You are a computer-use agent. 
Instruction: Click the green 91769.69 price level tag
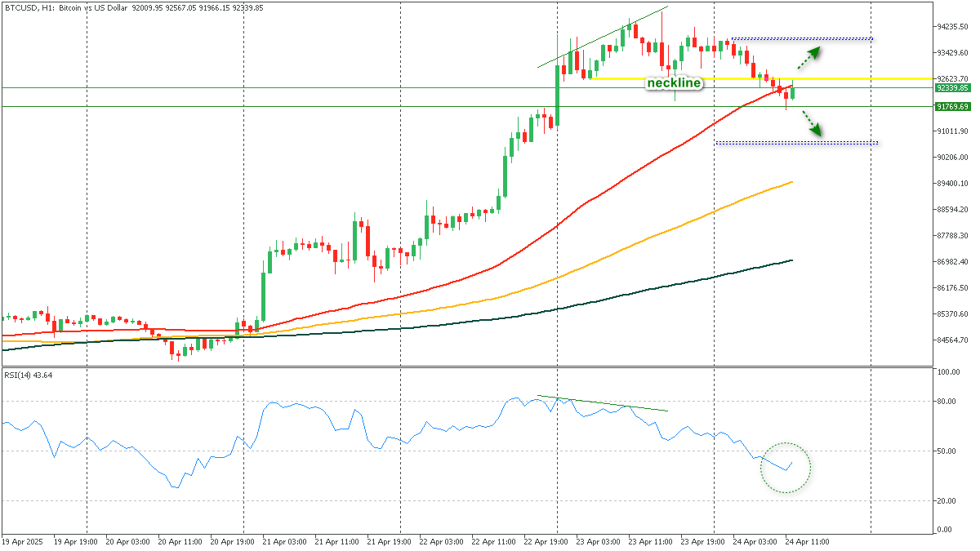953,106
